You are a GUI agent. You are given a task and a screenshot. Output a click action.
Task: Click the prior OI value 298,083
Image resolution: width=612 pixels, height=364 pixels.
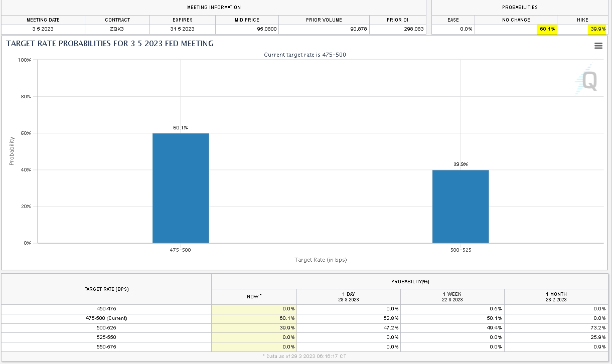398,29
